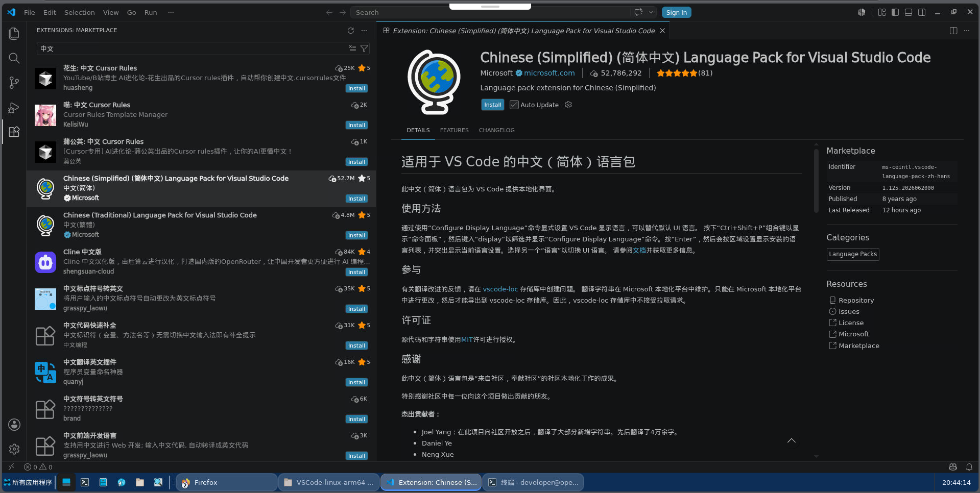Install the language pack from details page
This screenshot has height=493, width=980.
click(493, 105)
